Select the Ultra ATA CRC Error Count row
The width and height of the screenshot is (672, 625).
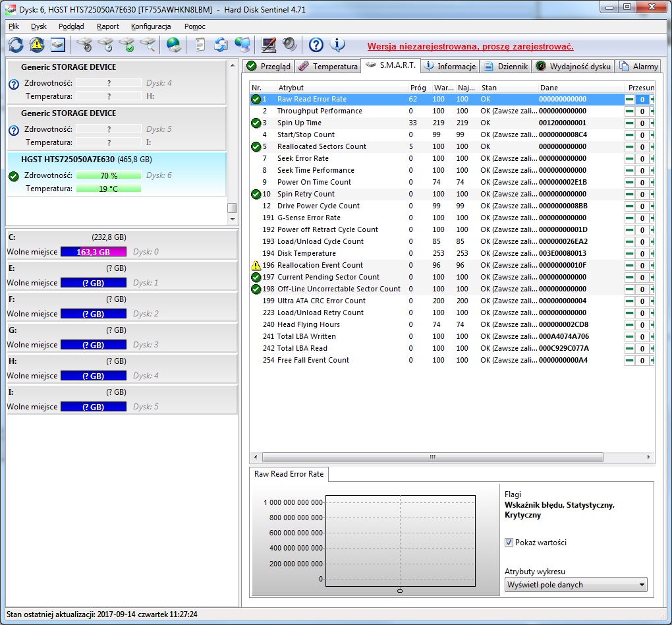coord(452,301)
